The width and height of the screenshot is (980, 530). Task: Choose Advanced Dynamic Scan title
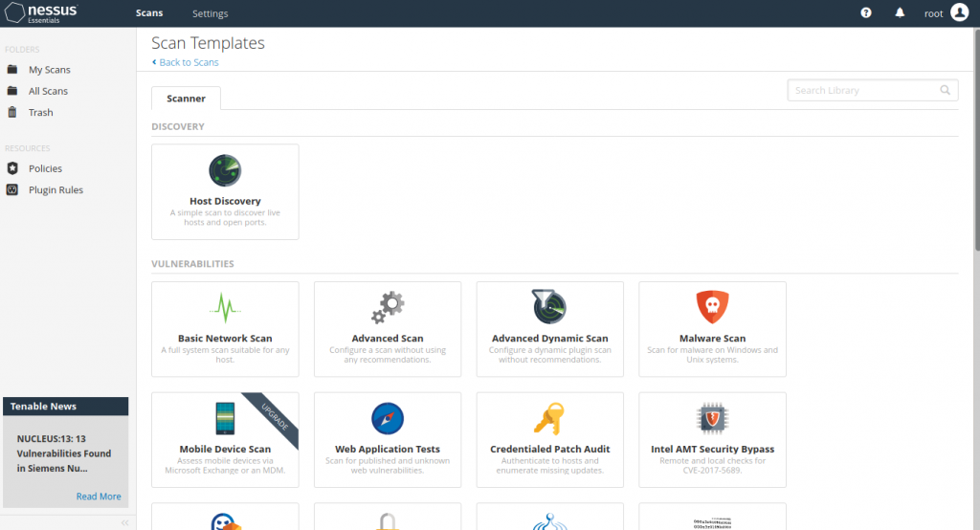[550, 338]
